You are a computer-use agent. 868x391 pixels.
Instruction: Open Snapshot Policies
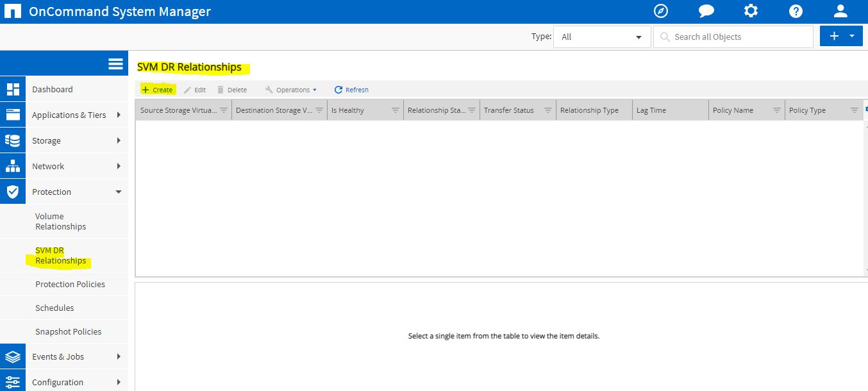point(69,331)
